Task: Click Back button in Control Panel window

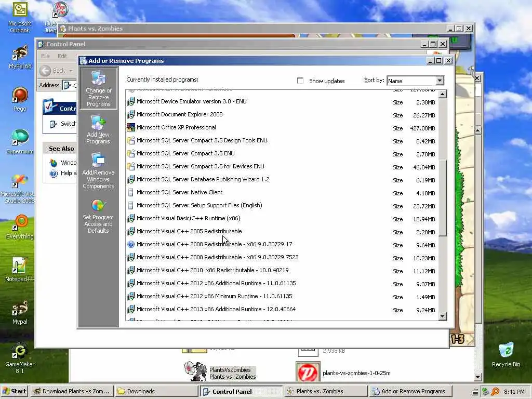Action: (52, 71)
